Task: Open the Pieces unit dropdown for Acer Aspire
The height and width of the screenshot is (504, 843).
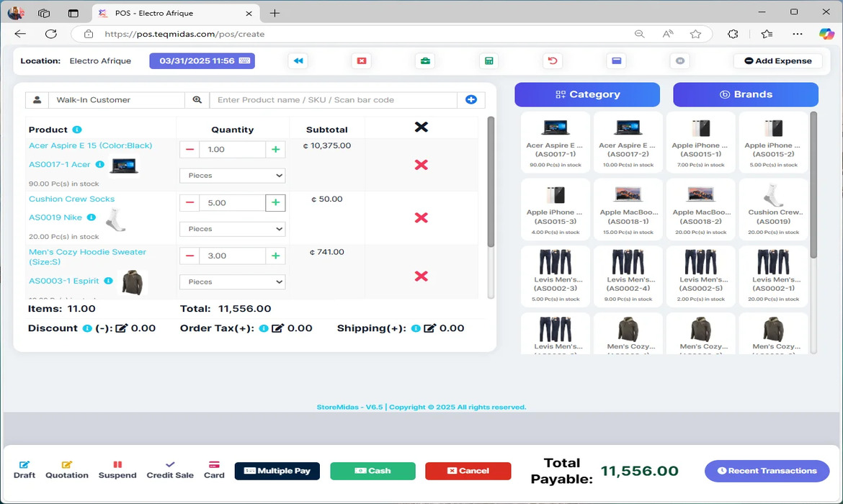Action: (x=232, y=176)
